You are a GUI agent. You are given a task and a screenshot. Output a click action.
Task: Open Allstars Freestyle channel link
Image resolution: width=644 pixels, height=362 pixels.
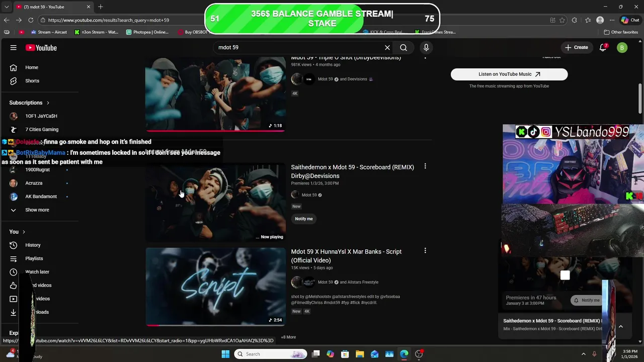[363, 282]
